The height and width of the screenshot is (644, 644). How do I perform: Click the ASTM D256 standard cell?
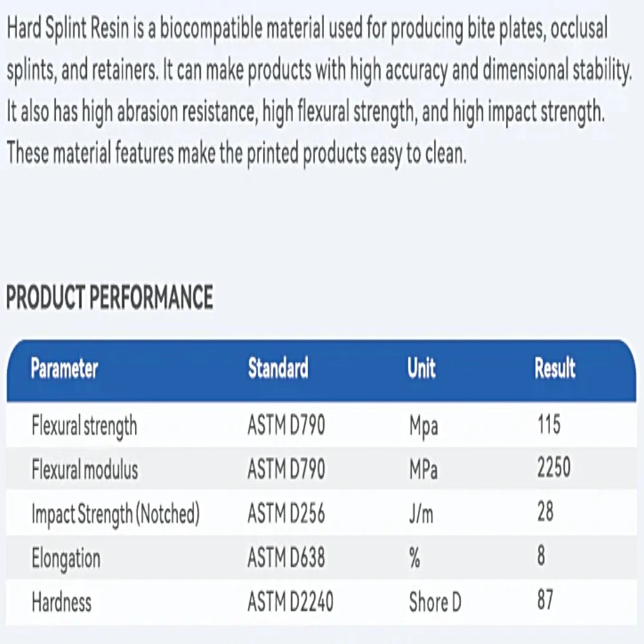[x=286, y=514]
